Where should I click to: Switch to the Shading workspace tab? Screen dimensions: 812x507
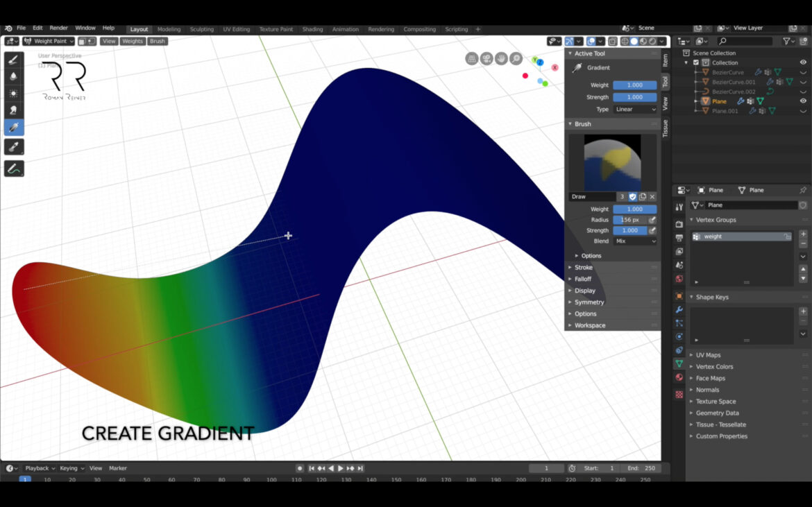coord(312,29)
